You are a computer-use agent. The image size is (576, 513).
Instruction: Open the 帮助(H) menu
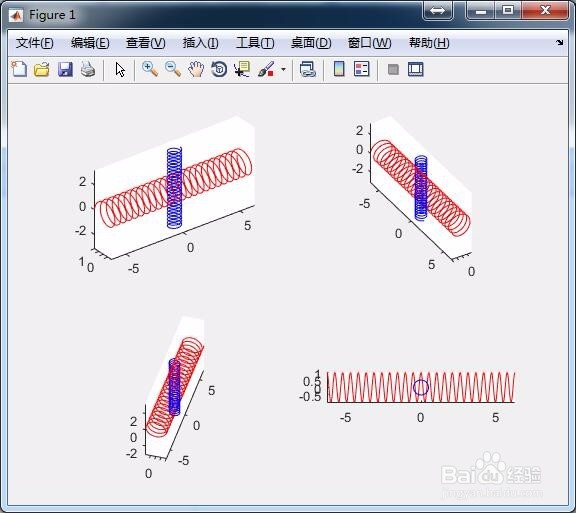pyautogui.click(x=429, y=43)
